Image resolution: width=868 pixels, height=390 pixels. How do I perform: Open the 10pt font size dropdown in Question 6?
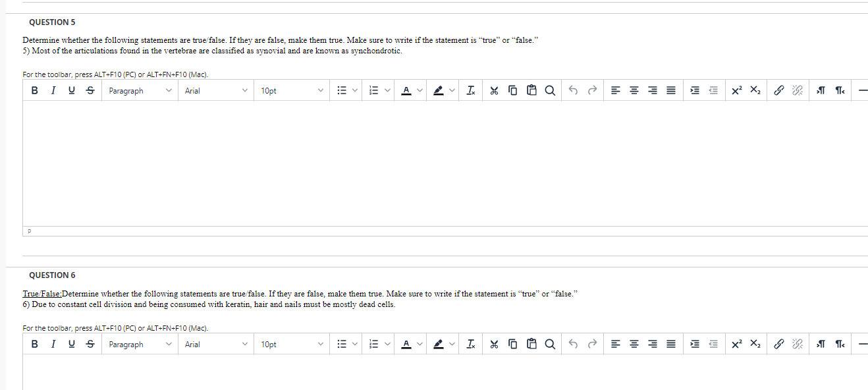point(292,344)
